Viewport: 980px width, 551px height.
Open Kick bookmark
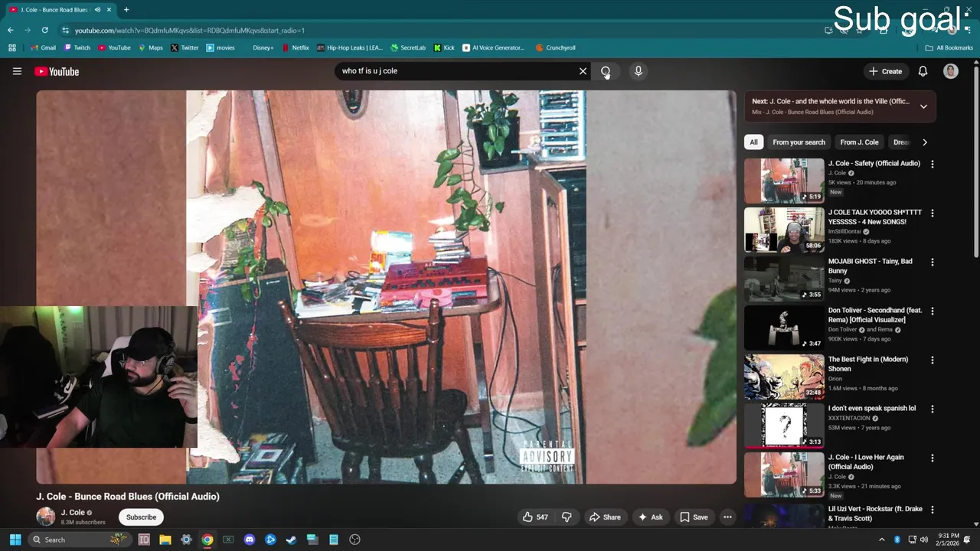[444, 47]
